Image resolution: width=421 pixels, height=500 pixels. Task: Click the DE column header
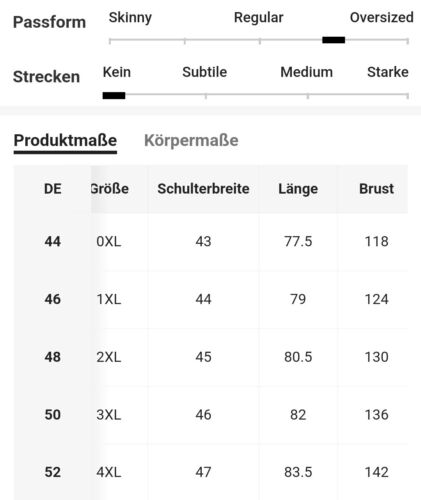pos(53,189)
